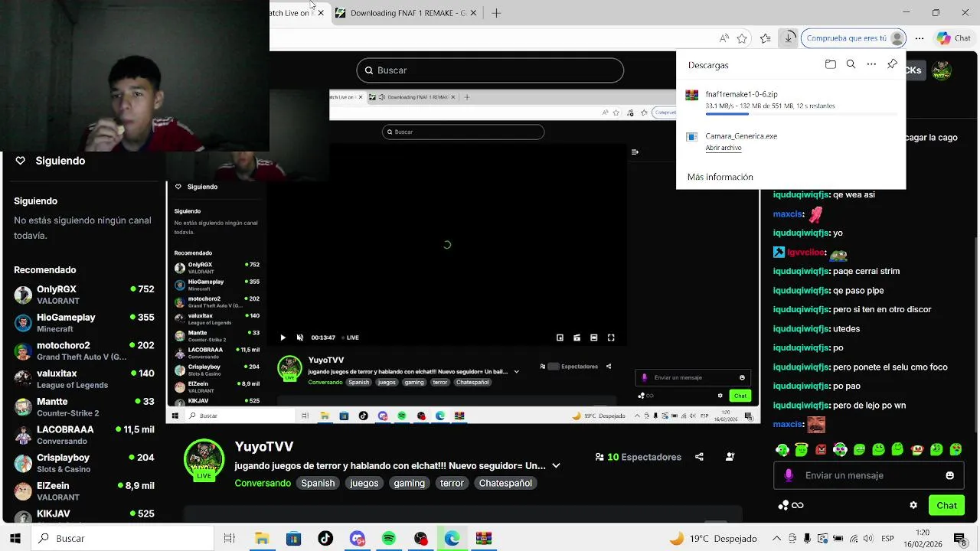
Task: Click the Conversando category link
Action: pyautogui.click(x=263, y=483)
